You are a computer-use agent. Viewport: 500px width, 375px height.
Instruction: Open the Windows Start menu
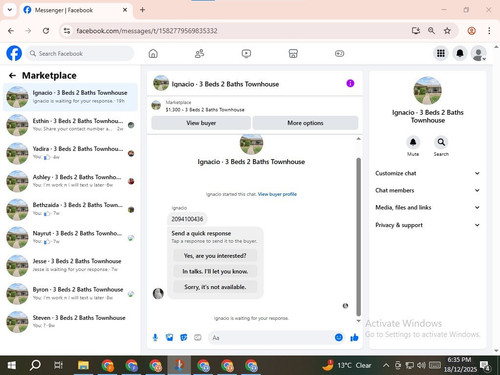(x=11, y=365)
